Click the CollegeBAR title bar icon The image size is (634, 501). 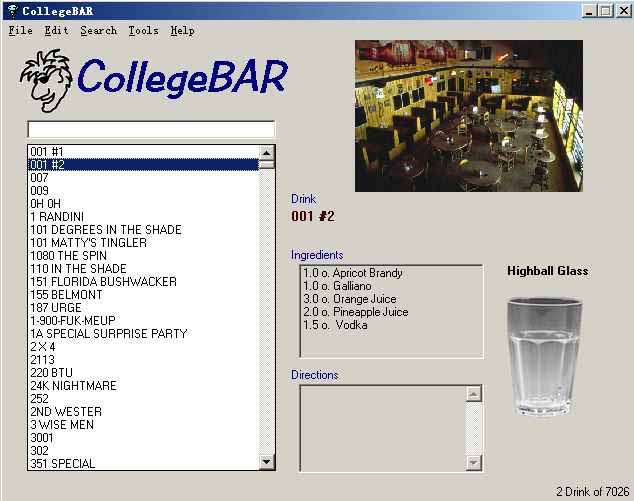pyautogui.click(x=11, y=10)
